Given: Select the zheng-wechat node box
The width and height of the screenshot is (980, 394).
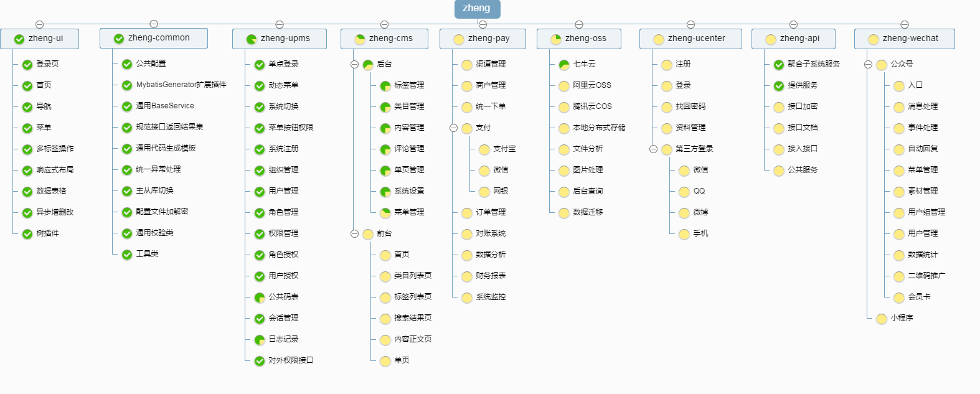Looking at the screenshot, I should (904, 39).
